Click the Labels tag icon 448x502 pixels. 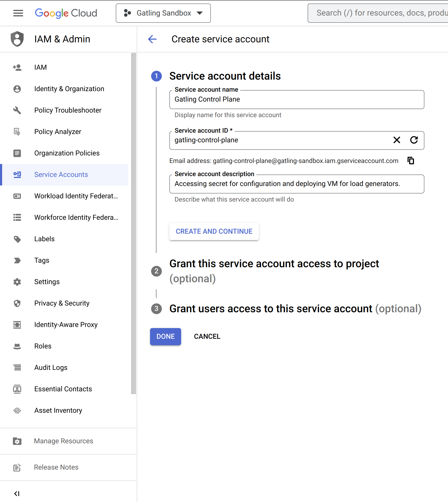pos(17,239)
